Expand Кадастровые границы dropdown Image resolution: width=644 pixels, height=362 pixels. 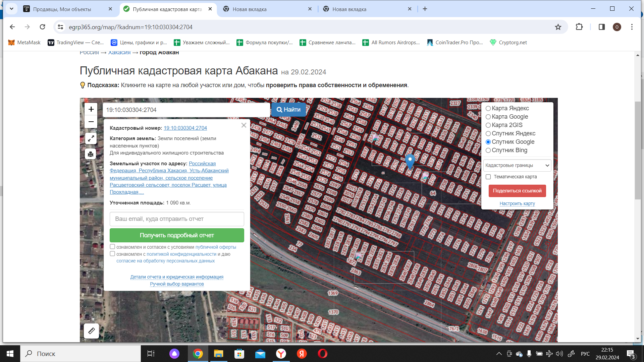[x=517, y=165]
